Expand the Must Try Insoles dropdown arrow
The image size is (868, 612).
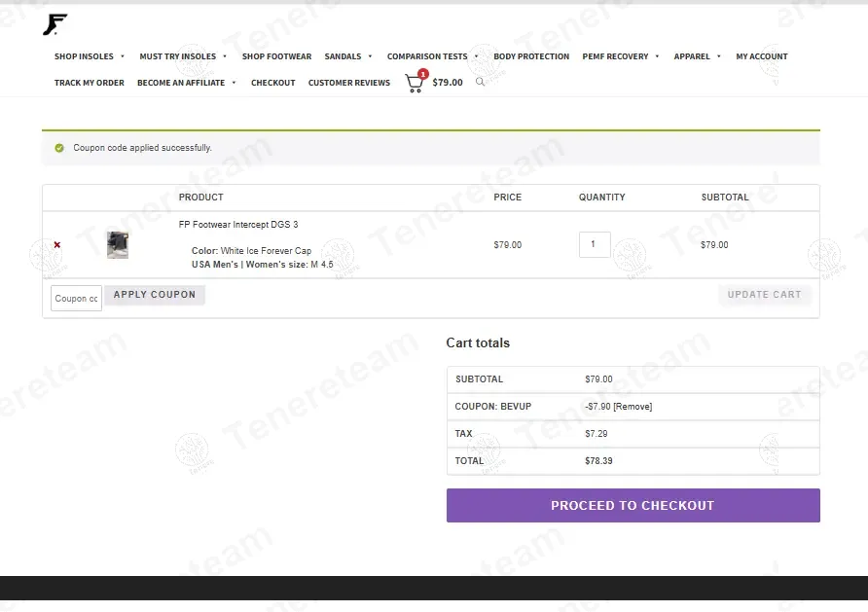pos(225,56)
